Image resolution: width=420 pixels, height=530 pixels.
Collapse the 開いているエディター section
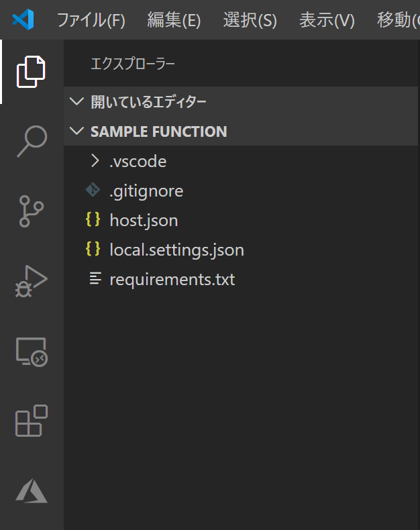pyautogui.click(x=77, y=102)
